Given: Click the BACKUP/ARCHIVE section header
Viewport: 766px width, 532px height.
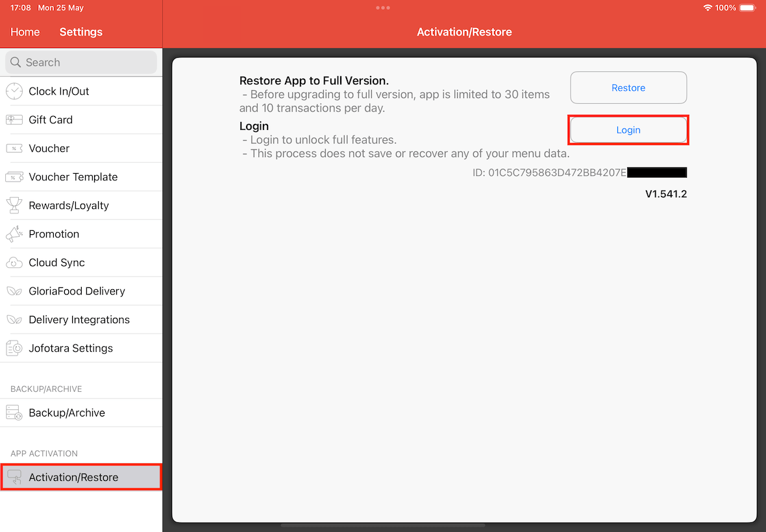Looking at the screenshot, I should pyautogui.click(x=46, y=389).
